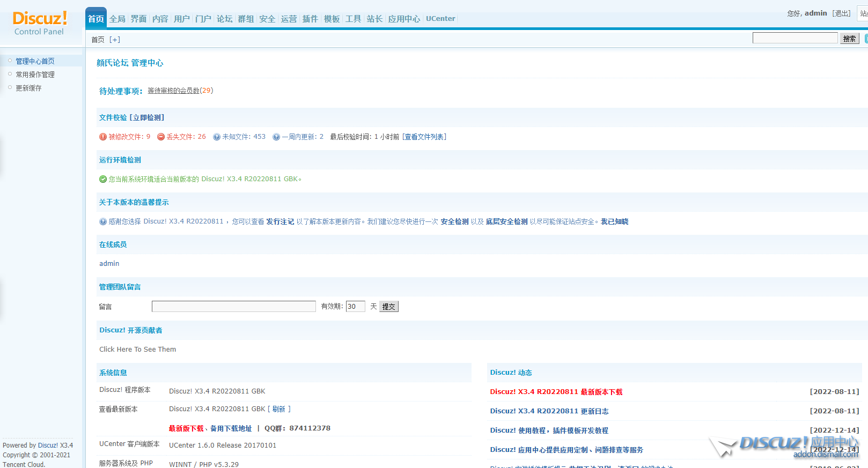
Task: Click the green environment check icon
Action: pos(103,179)
